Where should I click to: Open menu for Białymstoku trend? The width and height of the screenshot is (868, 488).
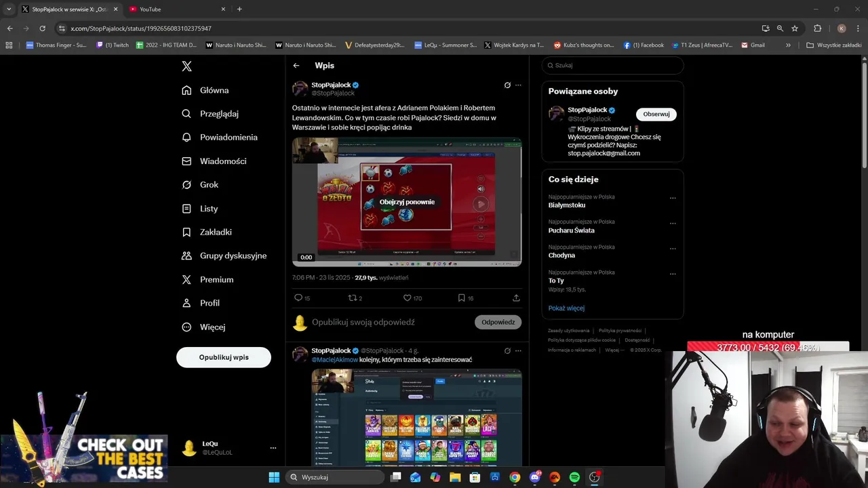click(673, 199)
